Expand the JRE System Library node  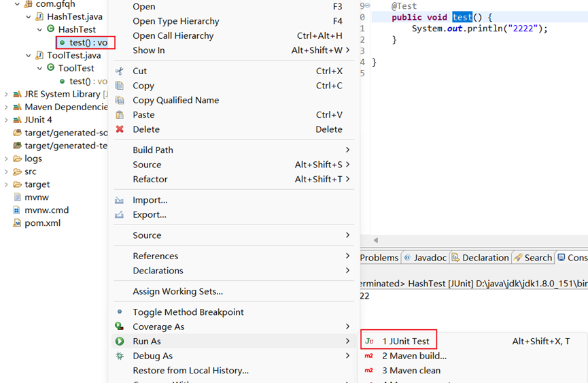[6, 94]
